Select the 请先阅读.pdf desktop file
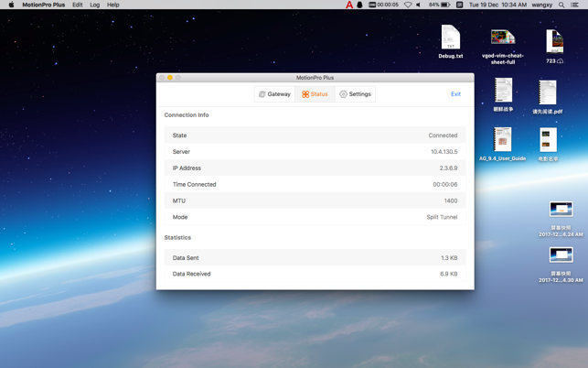The height and width of the screenshot is (368, 588). [x=548, y=97]
